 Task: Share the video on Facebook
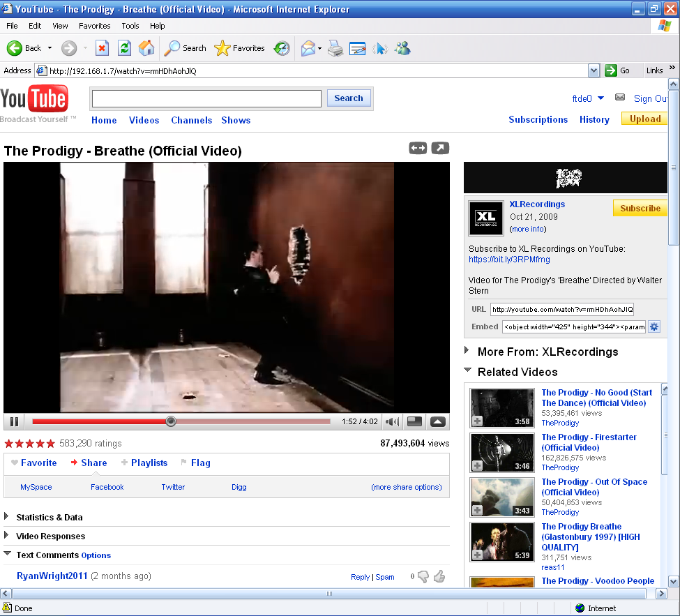[107, 487]
